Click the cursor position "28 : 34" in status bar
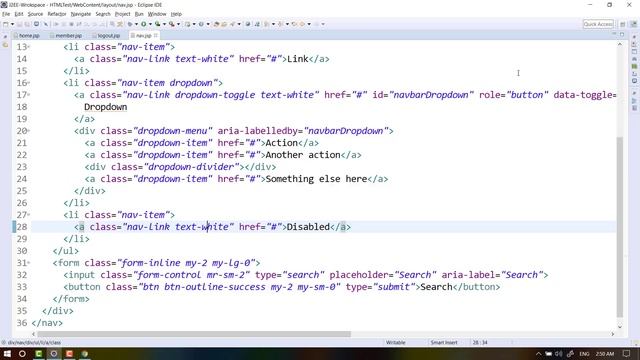 pos(480,342)
